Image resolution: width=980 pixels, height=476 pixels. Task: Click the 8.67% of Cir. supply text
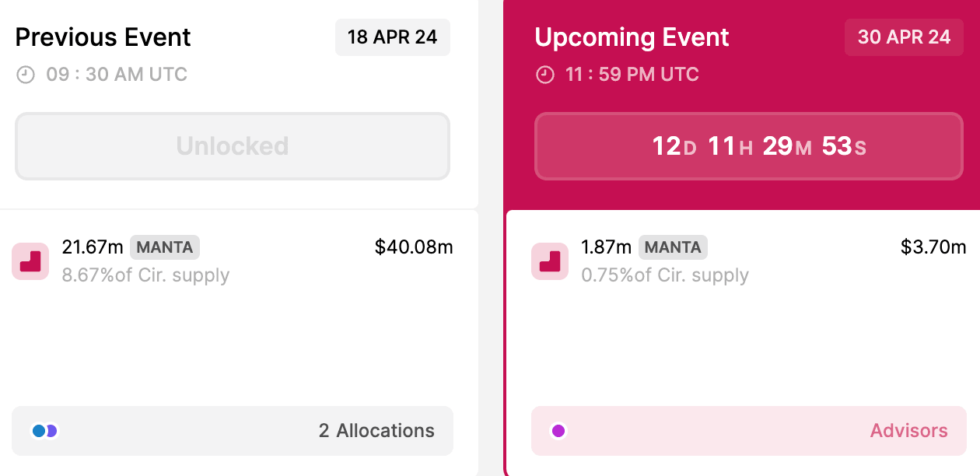point(145,275)
